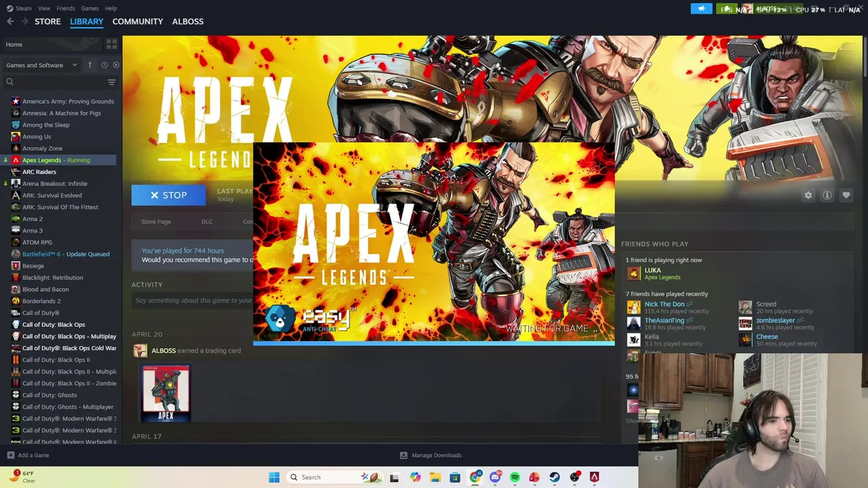Open the Store Page link

coord(156,222)
